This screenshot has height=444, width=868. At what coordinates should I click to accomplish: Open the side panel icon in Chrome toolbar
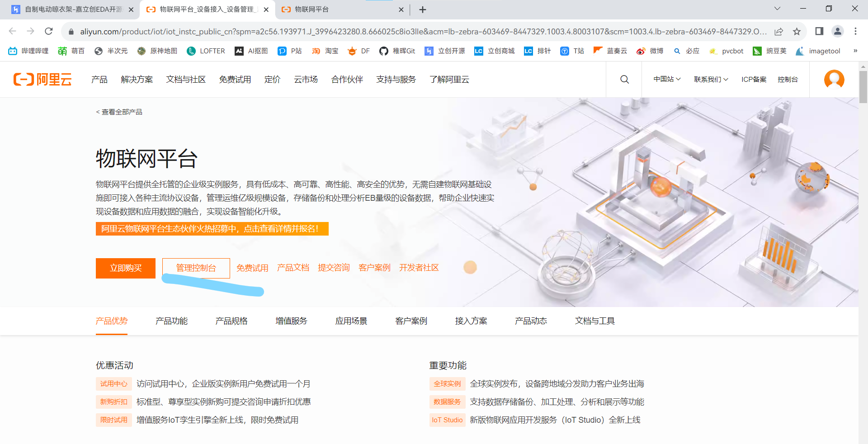click(x=819, y=31)
